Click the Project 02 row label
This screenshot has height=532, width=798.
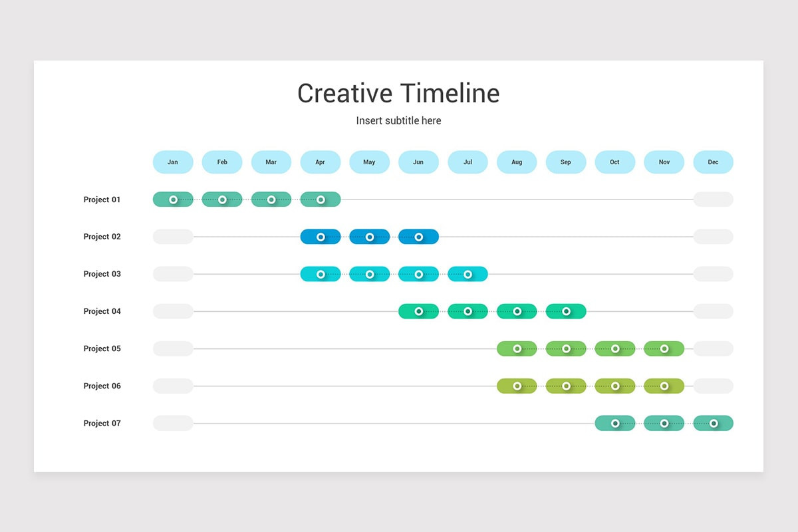[102, 237]
